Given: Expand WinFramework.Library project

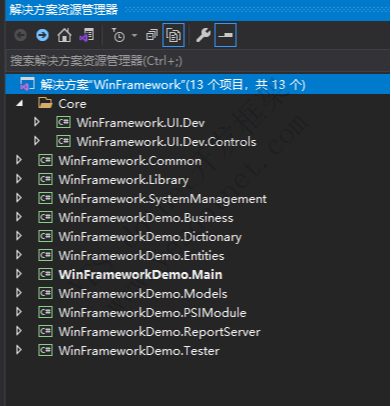Looking at the screenshot, I should coord(19,179).
